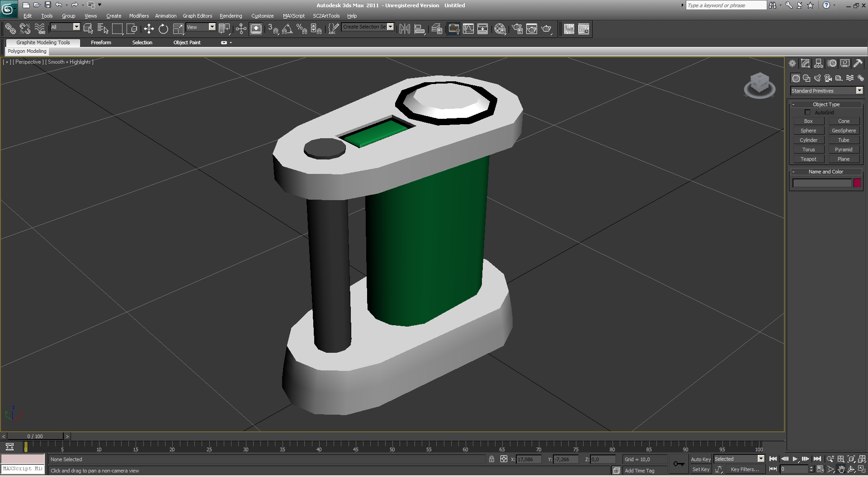Toggle the selection lock icon
The width and height of the screenshot is (868, 477).
(x=491, y=459)
